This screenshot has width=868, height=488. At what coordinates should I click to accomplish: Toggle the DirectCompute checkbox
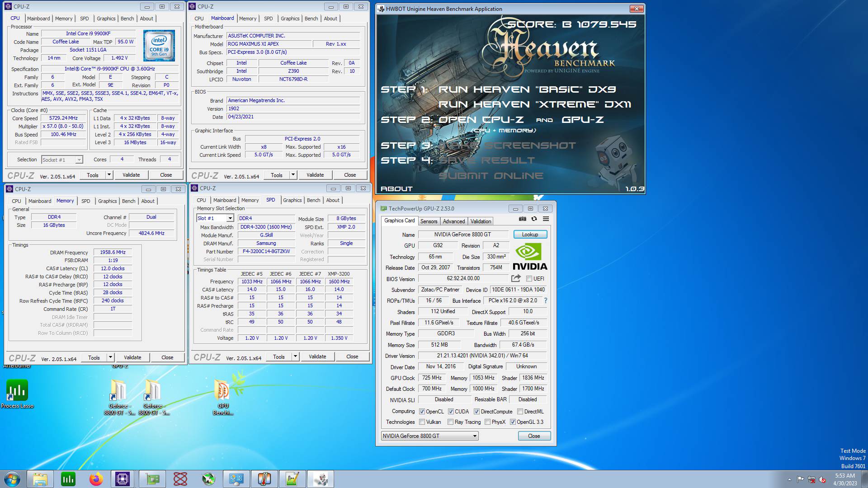(476, 412)
